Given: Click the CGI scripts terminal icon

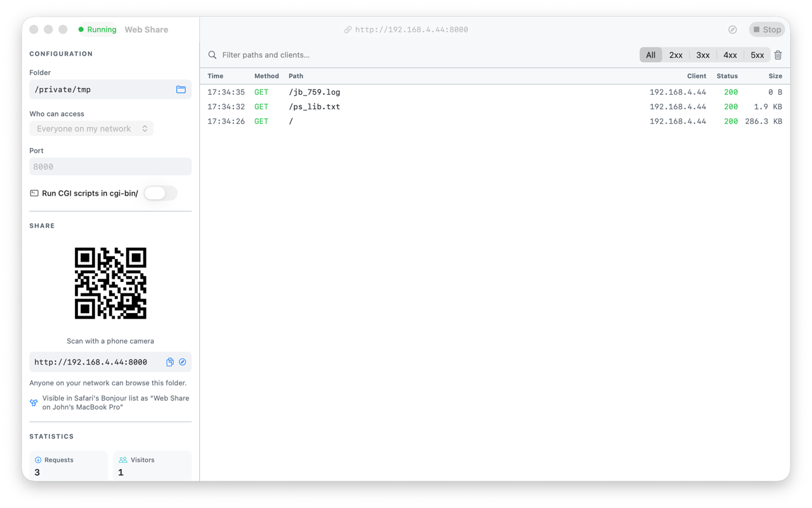Looking at the screenshot, I should 34,193.
